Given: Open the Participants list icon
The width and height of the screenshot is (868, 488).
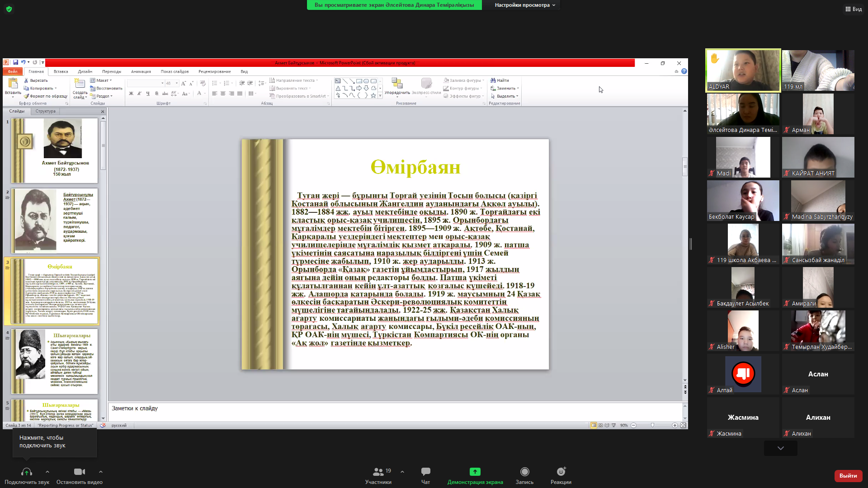Looking at the screenshot, I should (378, 472).
